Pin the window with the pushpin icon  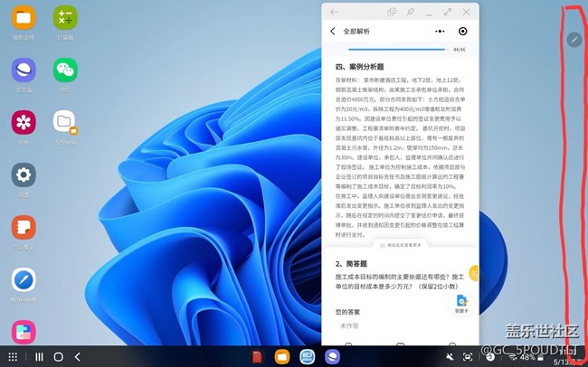[411, 12]
